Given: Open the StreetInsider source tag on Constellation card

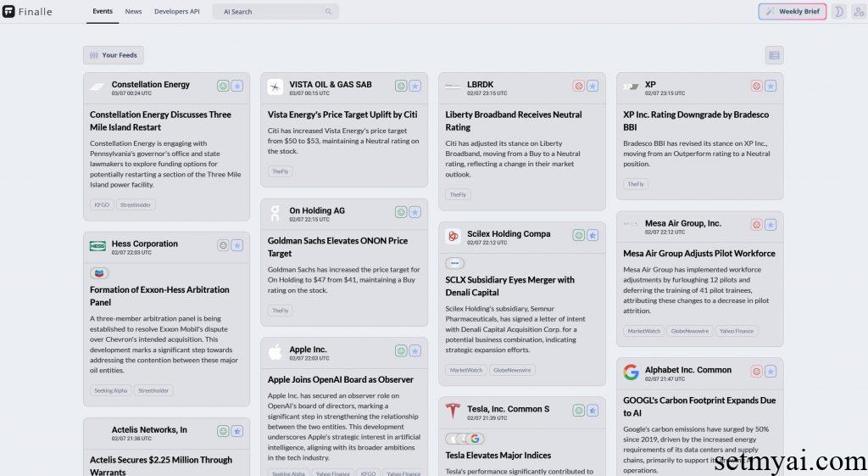Looking at the screenshot, I should point(136,204).
